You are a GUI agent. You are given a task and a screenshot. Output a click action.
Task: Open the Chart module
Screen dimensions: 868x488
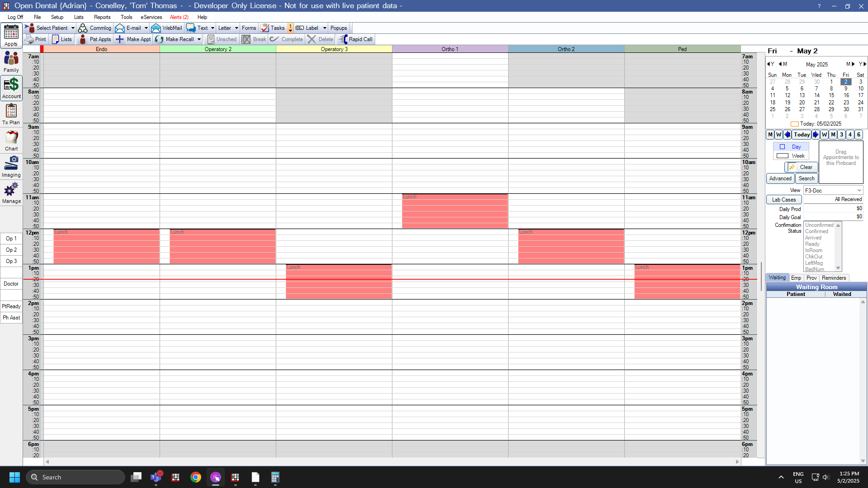pos(11,140)
